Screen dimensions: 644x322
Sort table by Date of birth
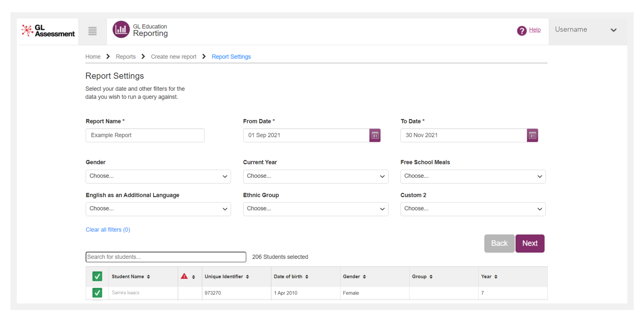(307, 276)
